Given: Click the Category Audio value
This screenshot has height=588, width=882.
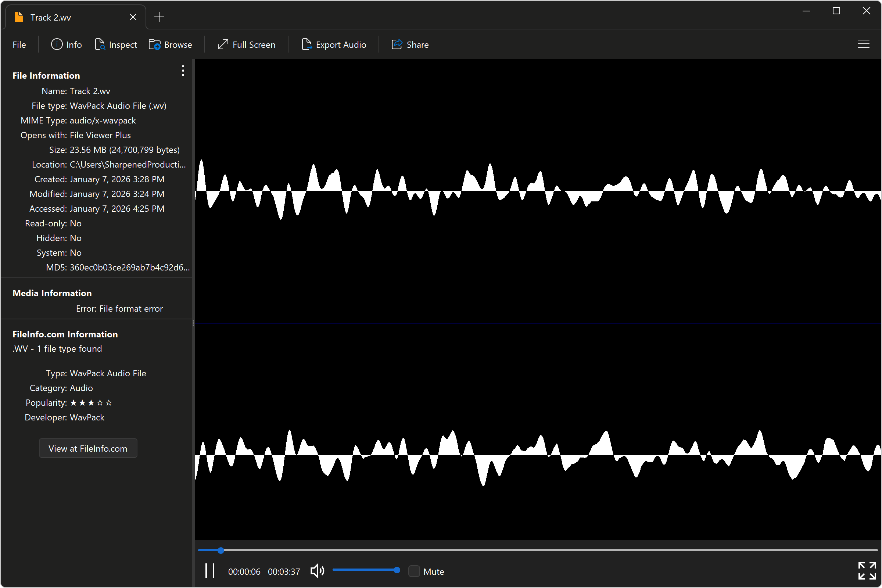Looking at the screenshot, I should coord(81,388).
